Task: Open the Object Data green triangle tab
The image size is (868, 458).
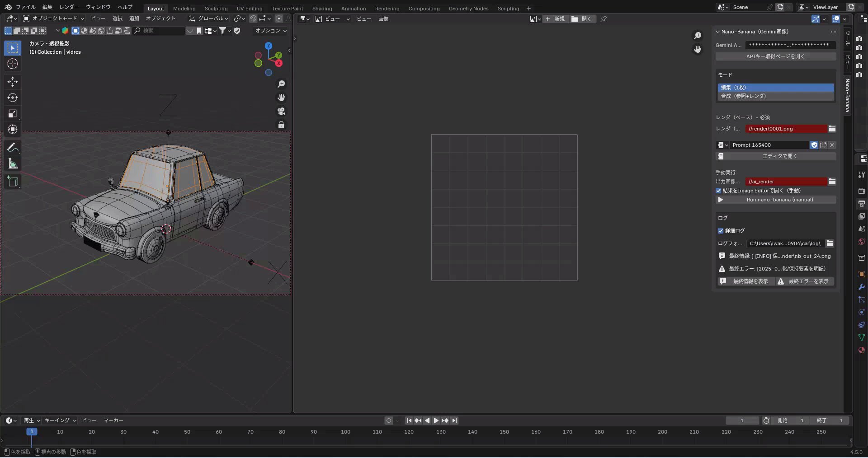Action: [861, 337]
